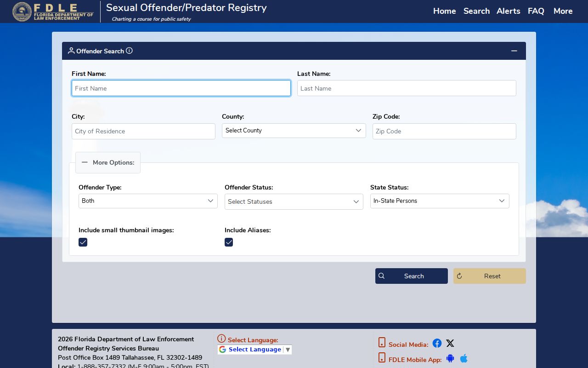Open the FAQ navigation item

click(x=536, y=11)
